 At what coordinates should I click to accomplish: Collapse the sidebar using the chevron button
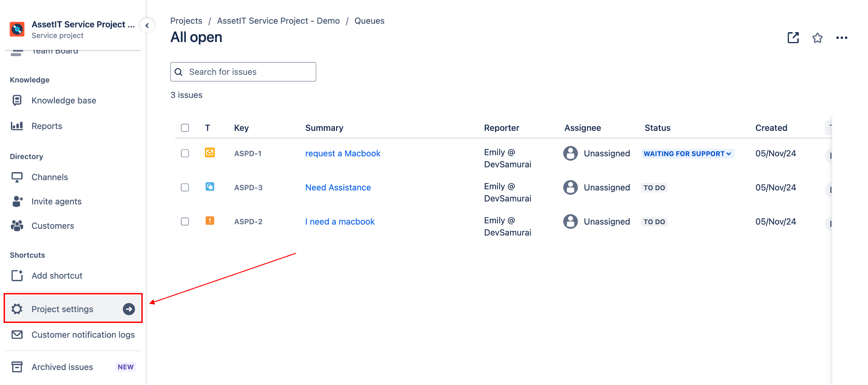(147, 26)
